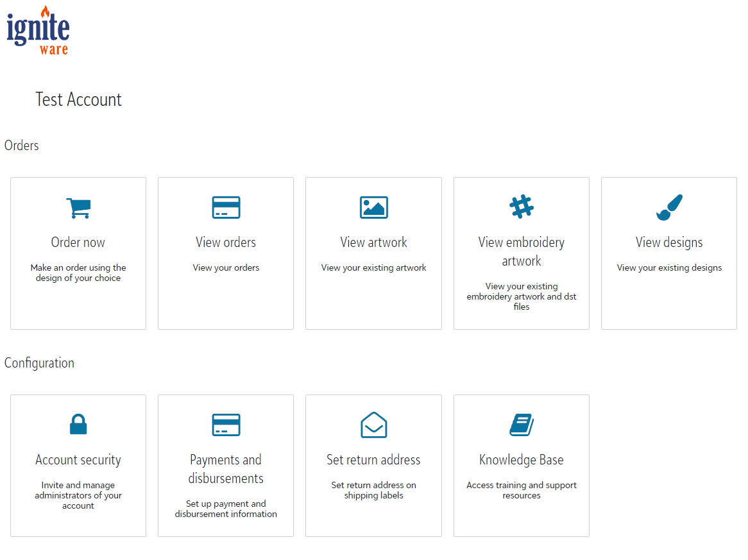Click 'Set return address on shipping labels' text
The image size is (748, 560).
click(374, 490)
